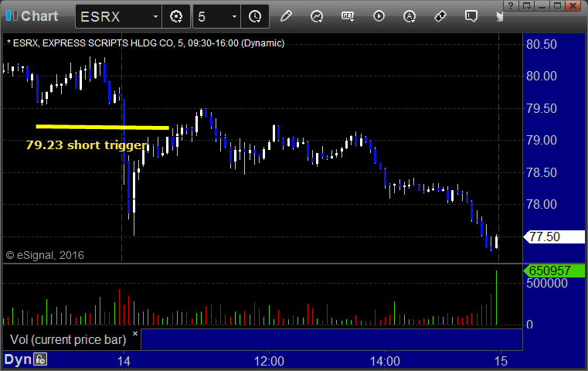Viewport: 588px width, 371px height.
Task: Open the time template clock icon
Action: pos(255,16)
